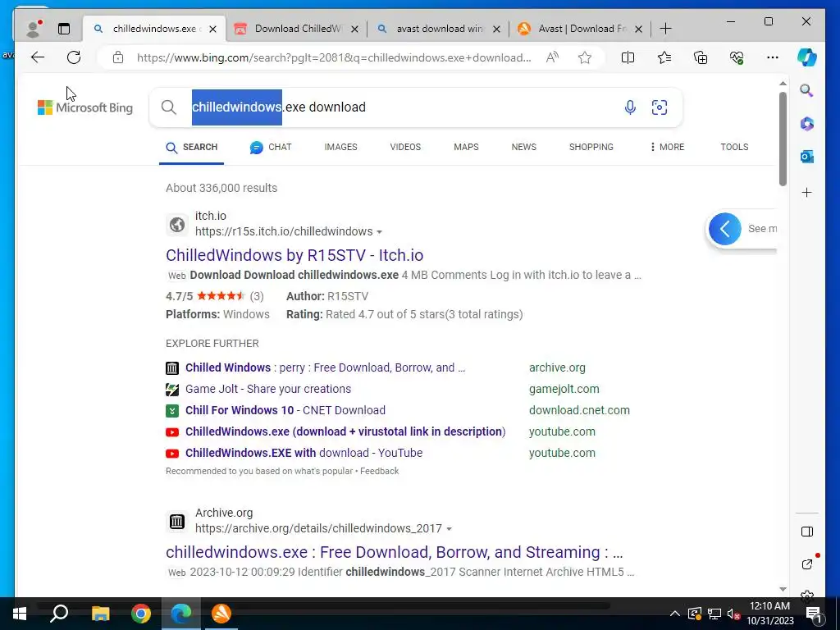Open the Microsoft 365 sidebar icon
Screen dimensions: 840x630
(x=807, y=124)
